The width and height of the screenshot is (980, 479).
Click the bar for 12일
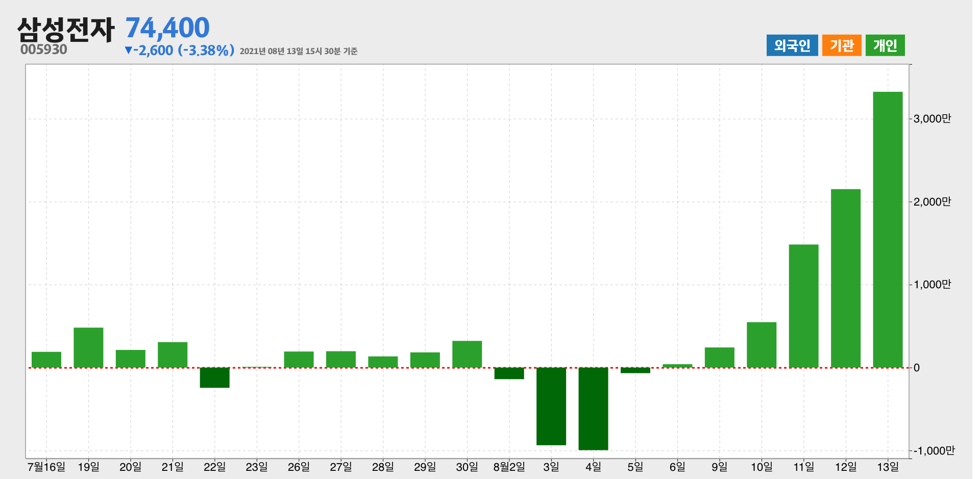click(846, 279)
